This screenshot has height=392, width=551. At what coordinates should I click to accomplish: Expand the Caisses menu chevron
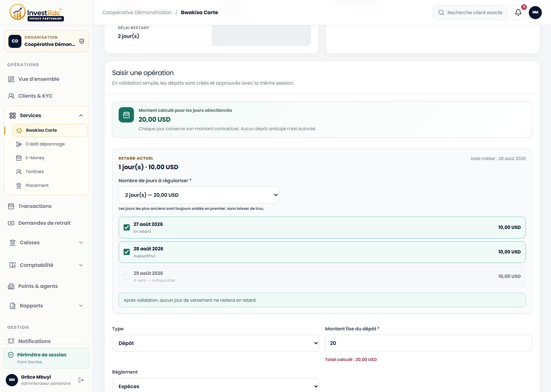81,243
